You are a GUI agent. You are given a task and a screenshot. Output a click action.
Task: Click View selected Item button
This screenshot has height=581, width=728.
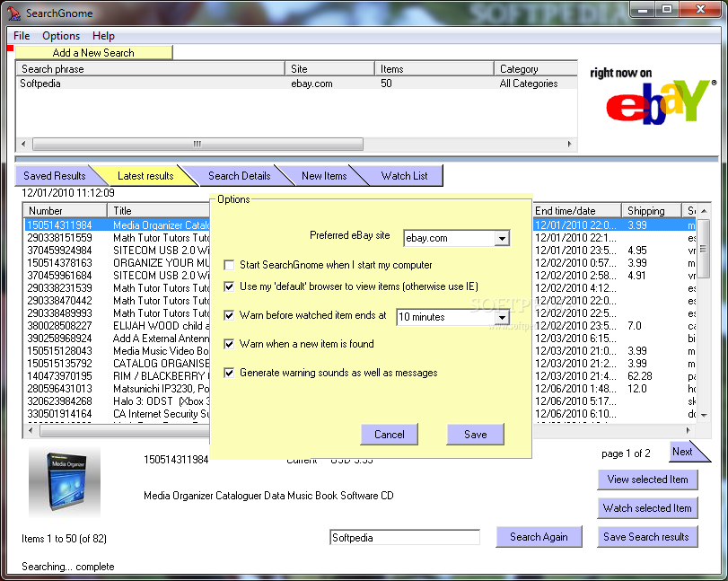(x=648, y=480)
